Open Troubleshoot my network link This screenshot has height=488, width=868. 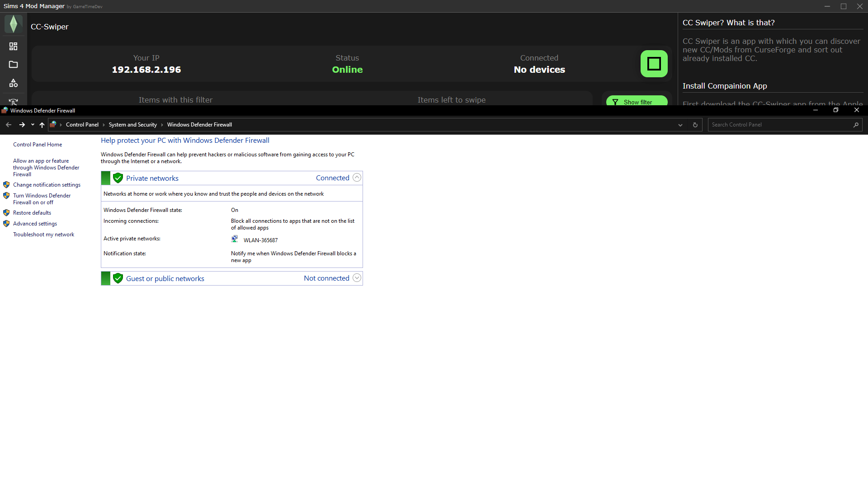point(43,235)
